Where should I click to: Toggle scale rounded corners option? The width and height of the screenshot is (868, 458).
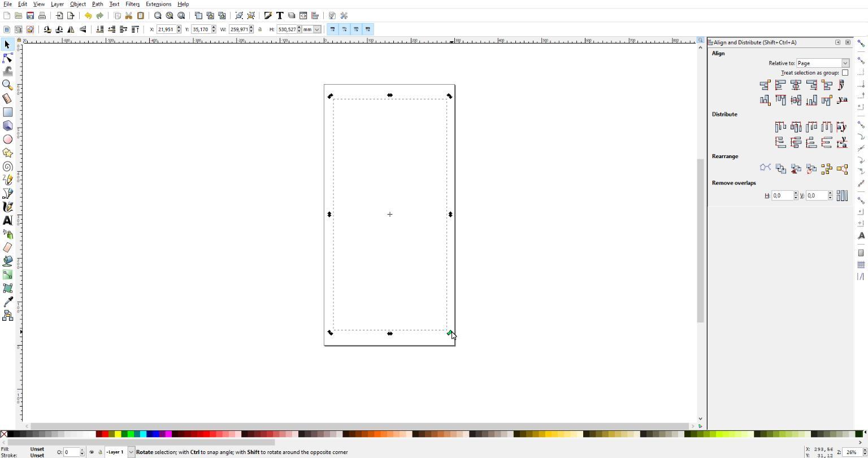pos(344,29)
